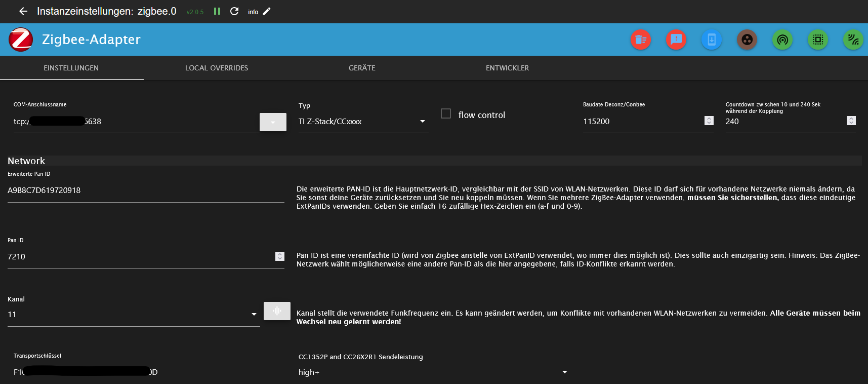
Task: Click the blue device download icon button
Action: (x=712, y=40)
